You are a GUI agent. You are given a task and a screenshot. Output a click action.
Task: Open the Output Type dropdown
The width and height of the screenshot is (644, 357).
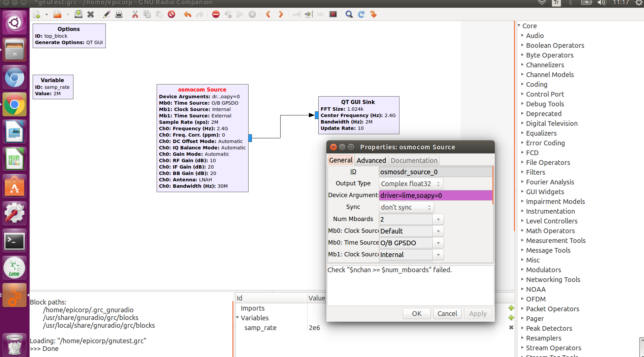(411, 184)
